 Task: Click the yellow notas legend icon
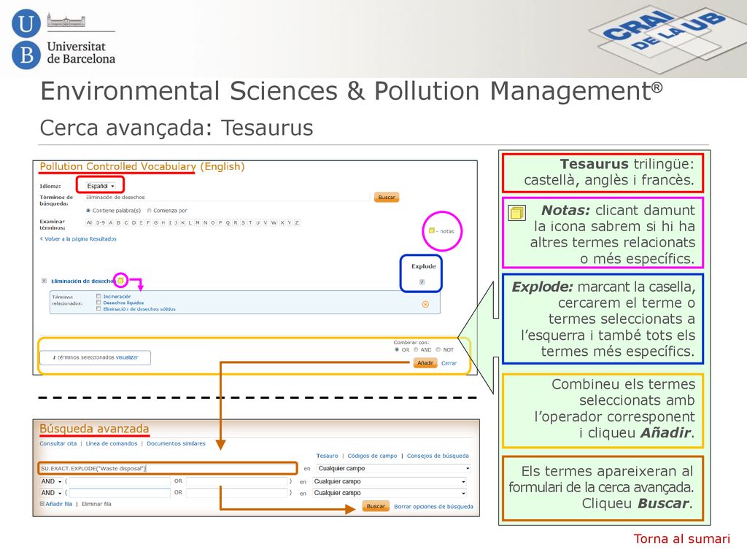click(x=432, y=231)
